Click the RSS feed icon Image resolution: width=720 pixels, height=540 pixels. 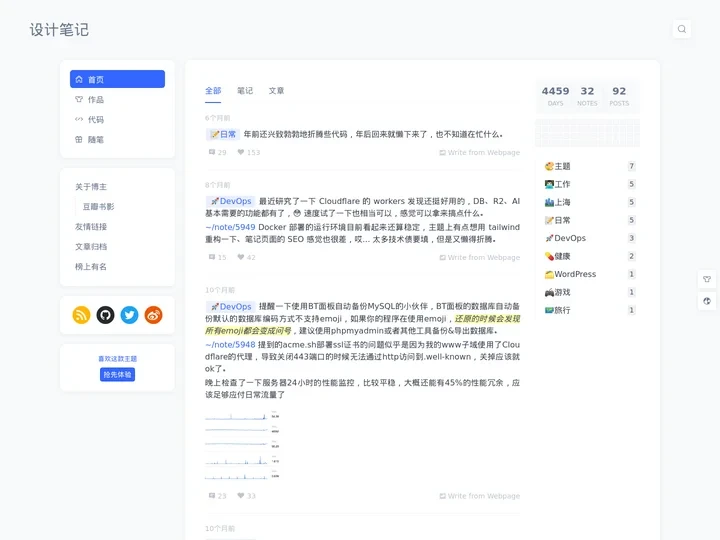(x=81, y=315)
